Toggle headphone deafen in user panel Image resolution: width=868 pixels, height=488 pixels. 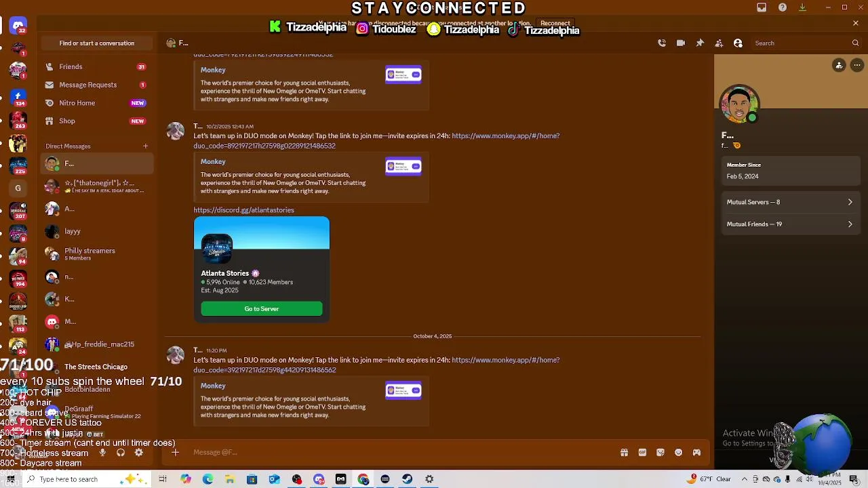(x=121, y=453)
